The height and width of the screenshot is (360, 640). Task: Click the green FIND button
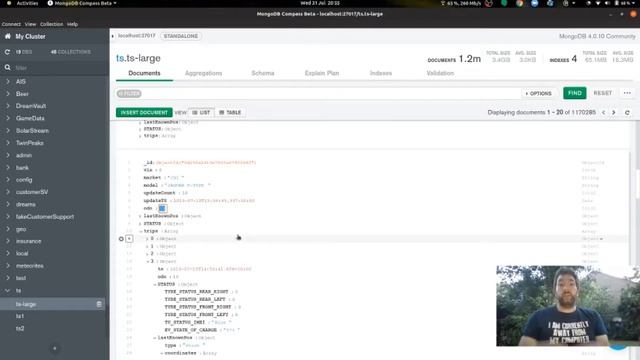click(575, 93)
